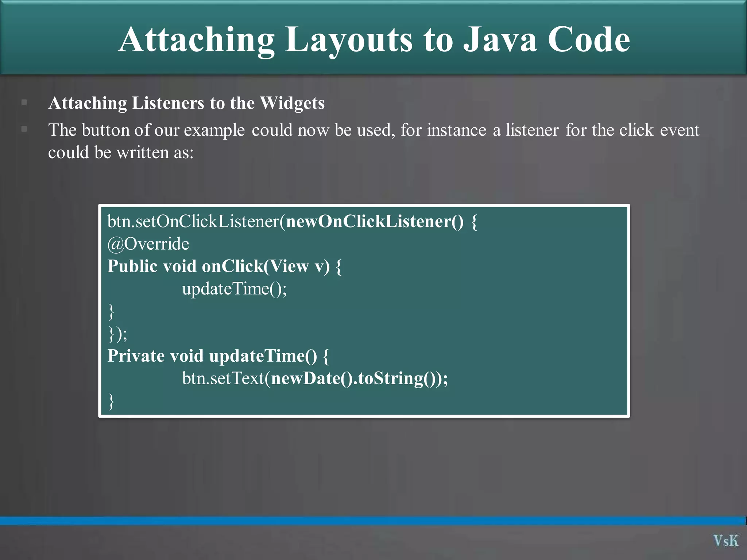Click the indented 'updateTime();' call line
This screenshot has height=560, width=747.
pos(235,289)
